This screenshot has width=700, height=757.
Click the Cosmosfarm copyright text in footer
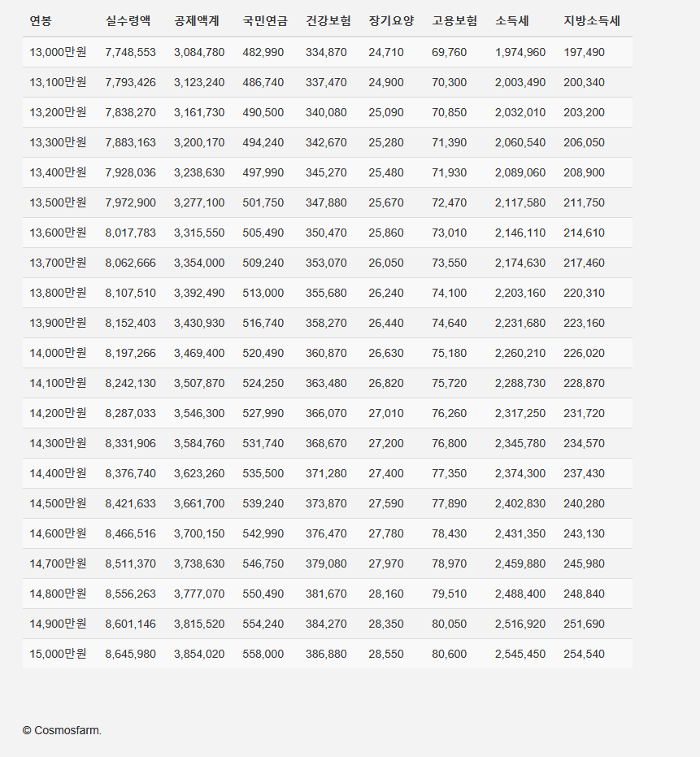point(63,730)
